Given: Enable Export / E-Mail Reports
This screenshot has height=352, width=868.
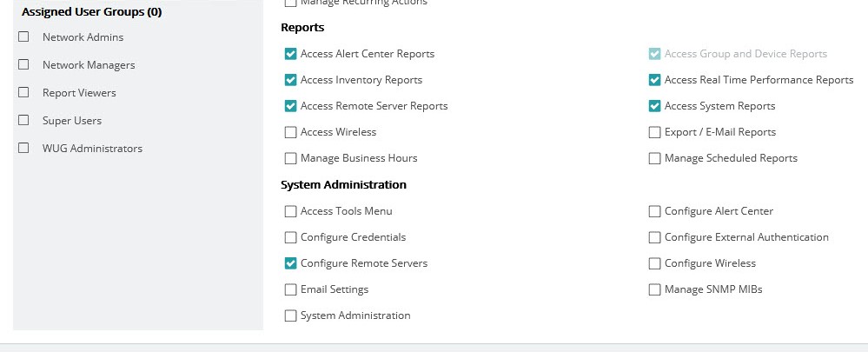Looking at the screenshot, I should pyautogui.click(x=654, y=132).
